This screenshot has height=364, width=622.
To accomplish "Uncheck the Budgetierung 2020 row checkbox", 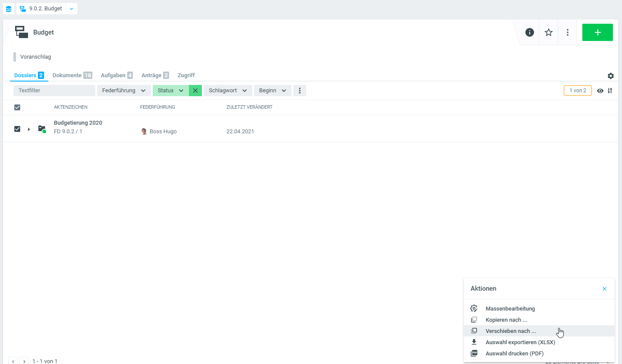I will 17,129.
